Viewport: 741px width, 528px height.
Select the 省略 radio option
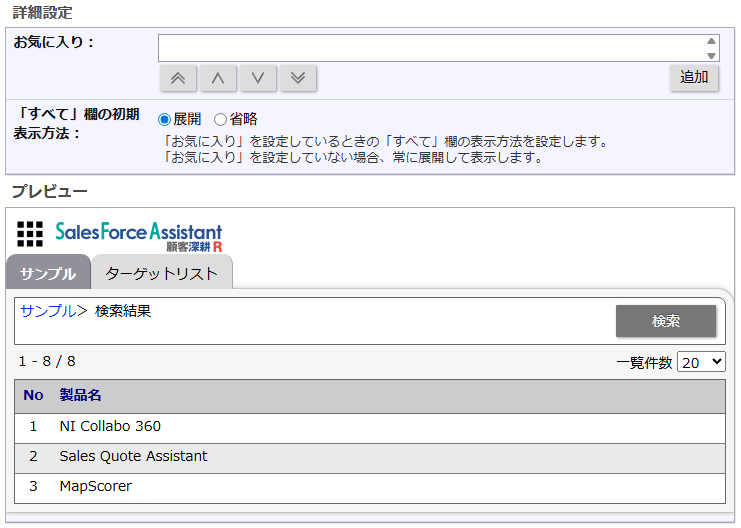click(x=221, y=119)
